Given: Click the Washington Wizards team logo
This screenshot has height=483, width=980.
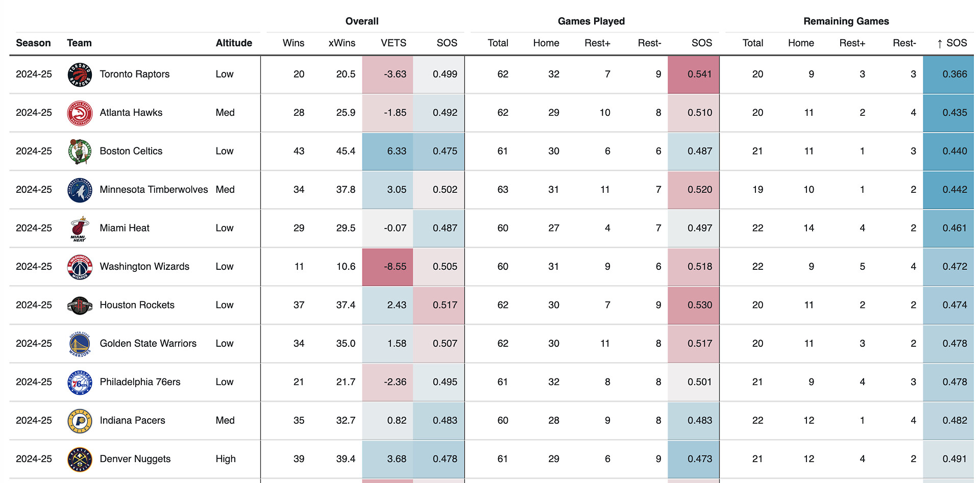Looking at the screenshot, I should [80, 267].
